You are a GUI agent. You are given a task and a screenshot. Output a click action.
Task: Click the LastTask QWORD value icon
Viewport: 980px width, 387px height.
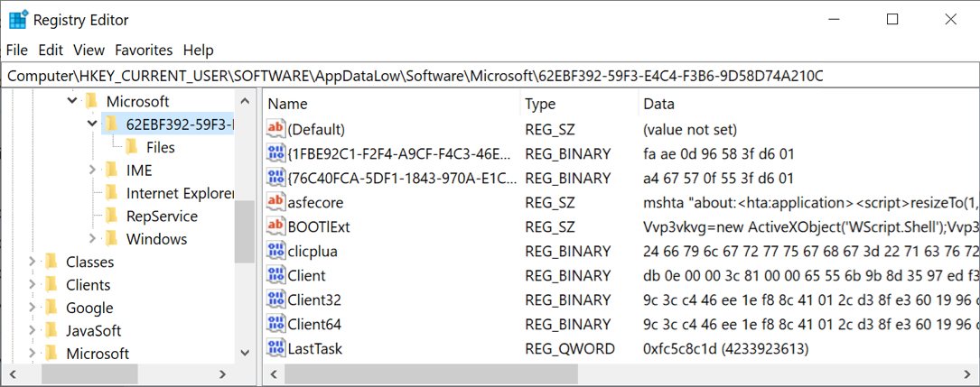(x=275, y=348)
